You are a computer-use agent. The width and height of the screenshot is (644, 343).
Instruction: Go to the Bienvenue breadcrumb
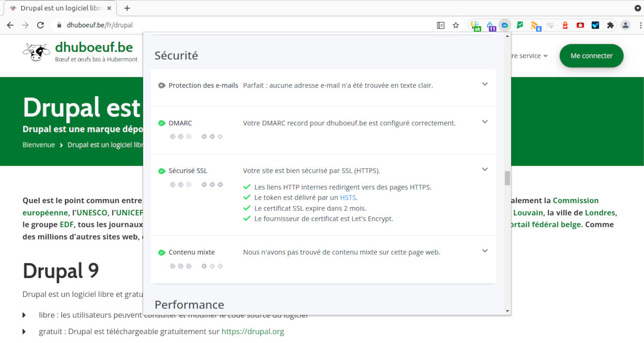(39, 145)
